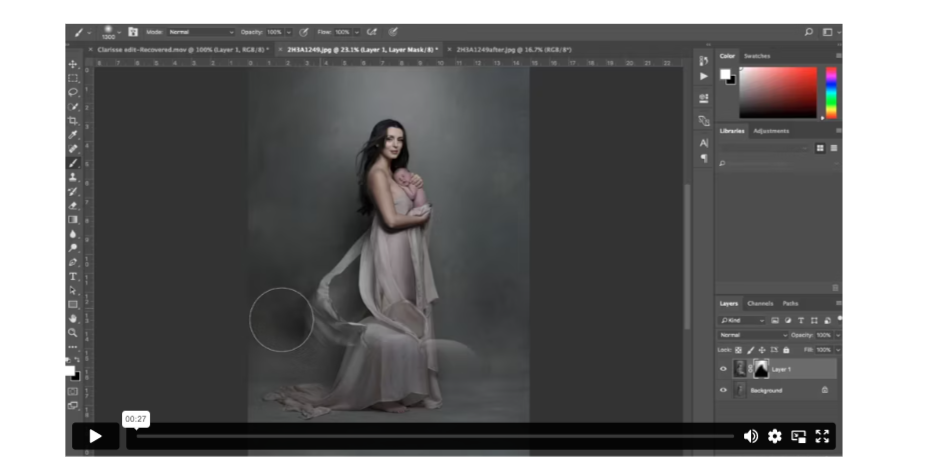Open video player settings gear

click(775, 436)
